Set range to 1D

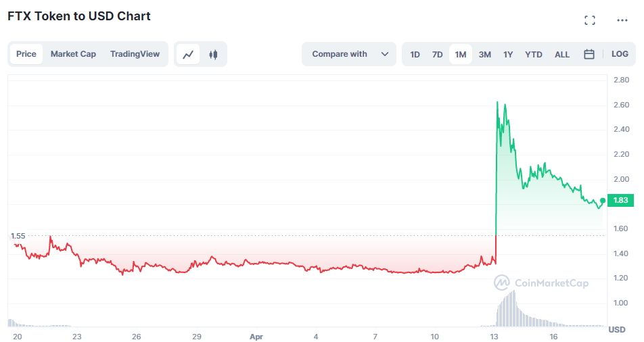pyautogui.click(x=415, y=54)
